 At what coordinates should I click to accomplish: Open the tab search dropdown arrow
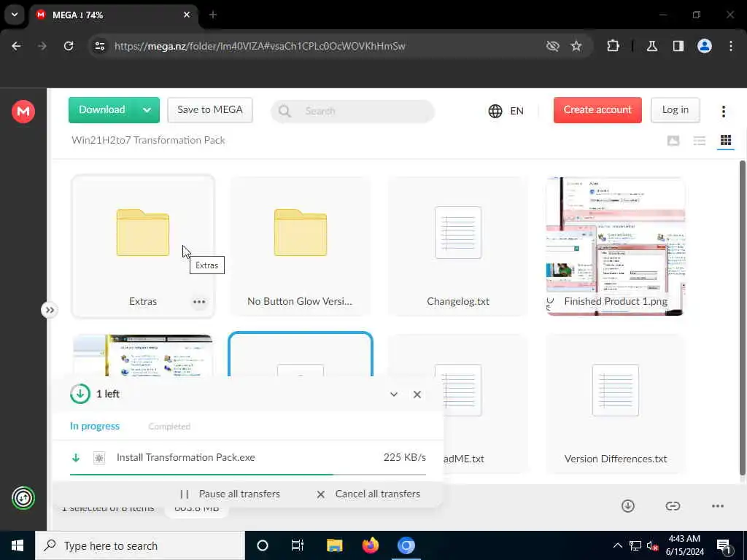pyautogui.click(x=15, y=15)
